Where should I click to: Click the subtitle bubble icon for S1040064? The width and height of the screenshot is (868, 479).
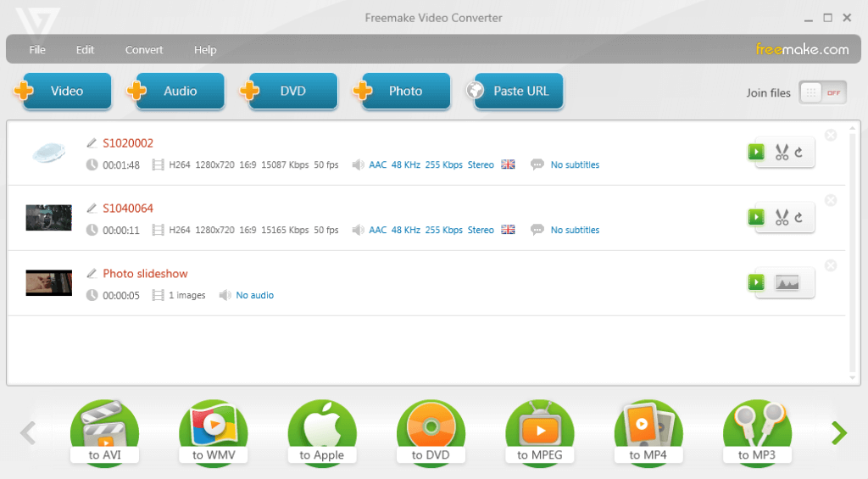[x=537, y=230]
